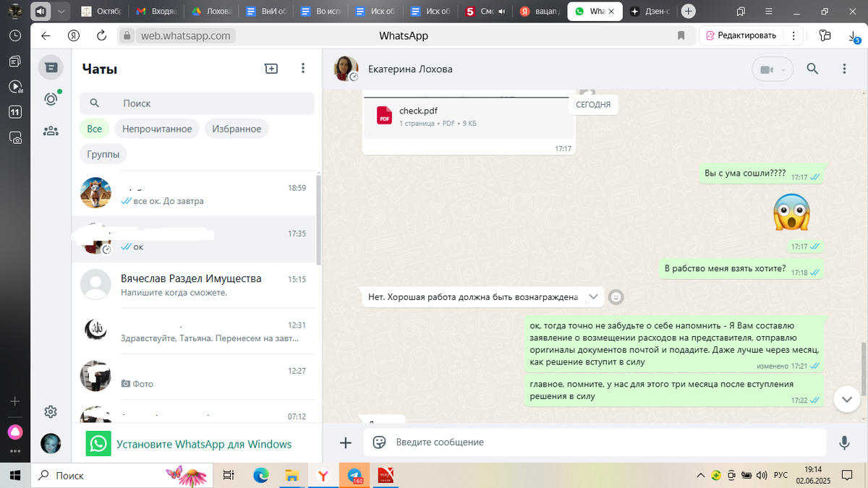Screen dimensions: 868x488
Task: Open the Communities icon in the sidebar
Action: [51, 131]
